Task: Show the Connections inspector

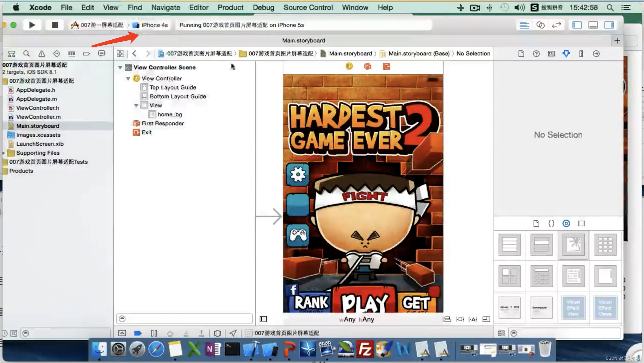Action: click(596, 53)
